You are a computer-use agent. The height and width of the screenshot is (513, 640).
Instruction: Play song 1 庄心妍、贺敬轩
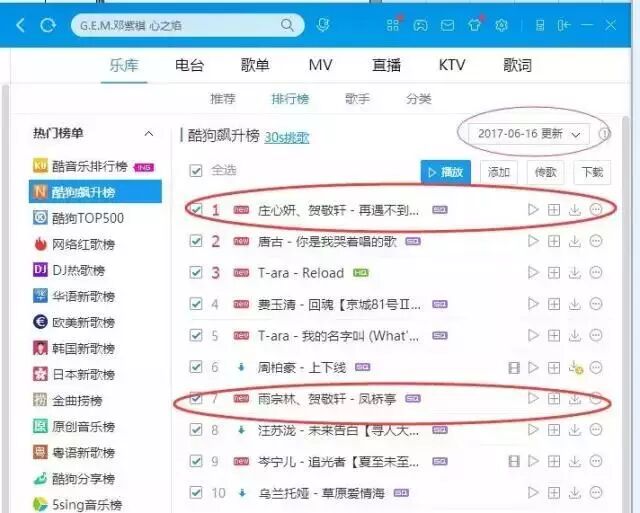click(x=533, y=210)
